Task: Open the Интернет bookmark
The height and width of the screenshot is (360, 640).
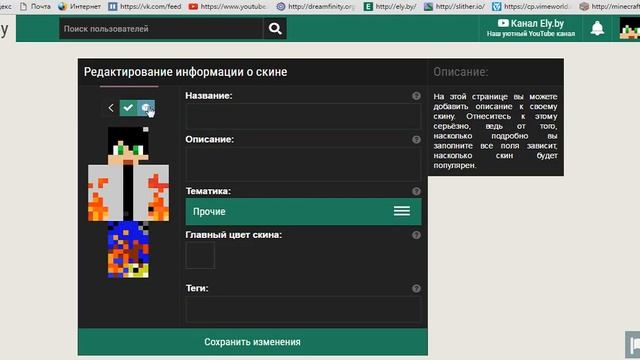Action: 80,6
